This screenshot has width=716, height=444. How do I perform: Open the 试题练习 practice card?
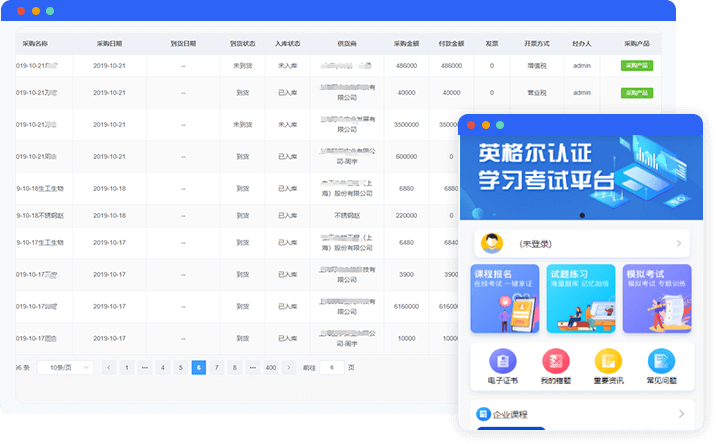pyautogui.click(x=581, y=298)
